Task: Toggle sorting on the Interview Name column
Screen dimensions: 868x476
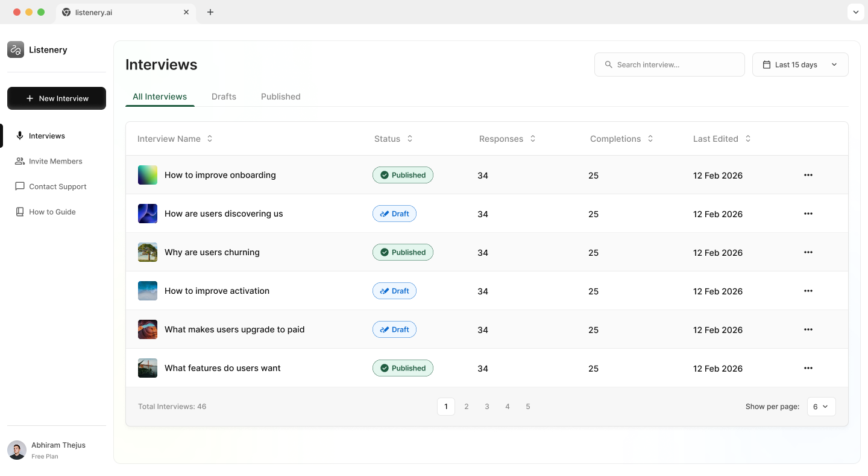Action: pos(209,138)
